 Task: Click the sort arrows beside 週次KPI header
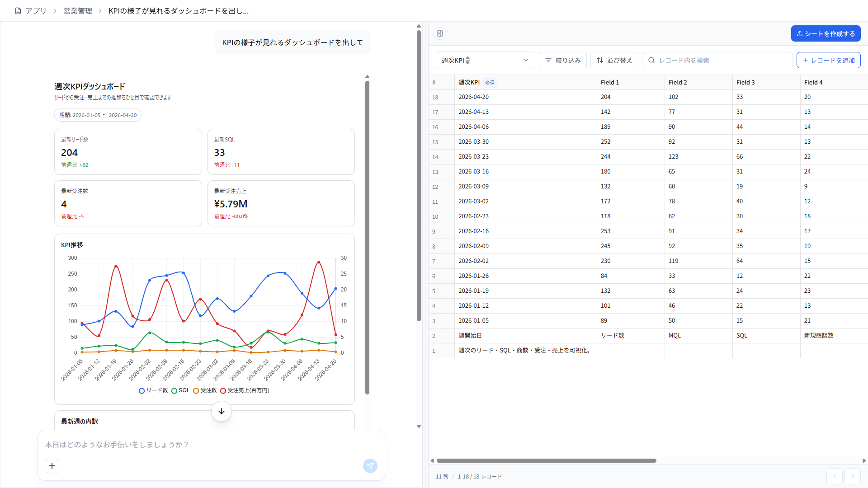pyautogui.click(x=468, y=60)
